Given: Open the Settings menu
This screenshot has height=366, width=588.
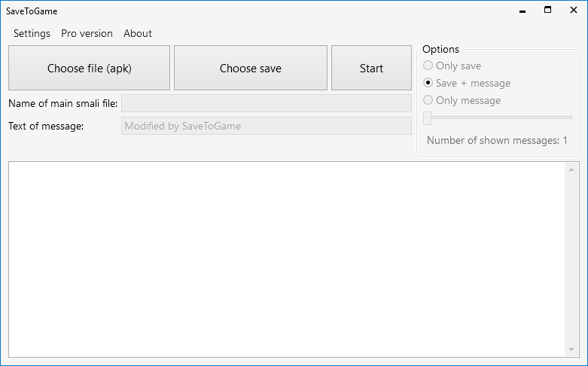Looking at the screenshot, I should pos(32,33).
